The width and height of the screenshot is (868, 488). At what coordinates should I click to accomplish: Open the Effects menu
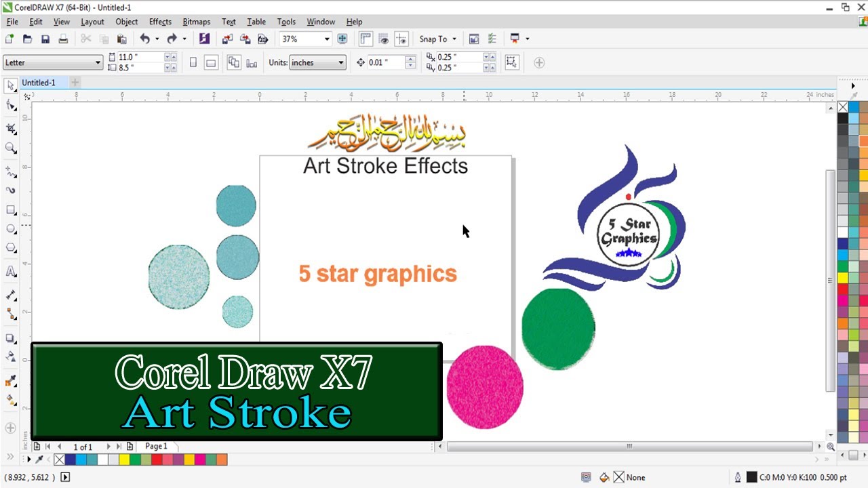160,22
